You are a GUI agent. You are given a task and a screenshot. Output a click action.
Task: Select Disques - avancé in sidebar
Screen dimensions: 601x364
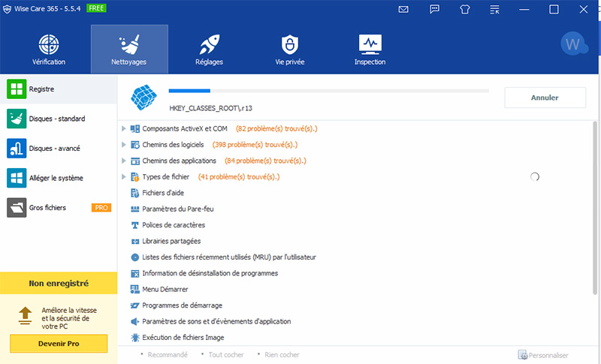tap(59, 148)
